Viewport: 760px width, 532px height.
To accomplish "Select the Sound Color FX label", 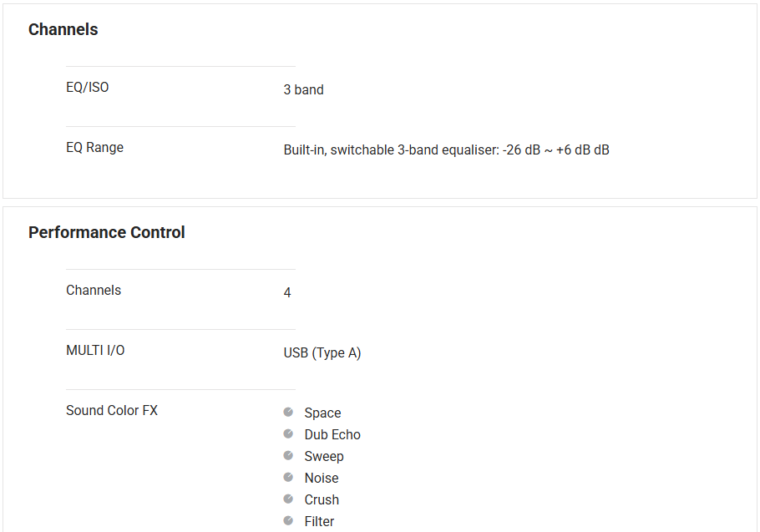I will [x=112, y=411].
